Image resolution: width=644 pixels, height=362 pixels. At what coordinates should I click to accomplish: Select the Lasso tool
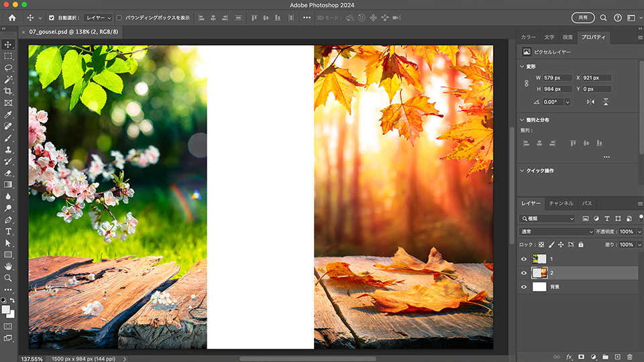[8, 68]
